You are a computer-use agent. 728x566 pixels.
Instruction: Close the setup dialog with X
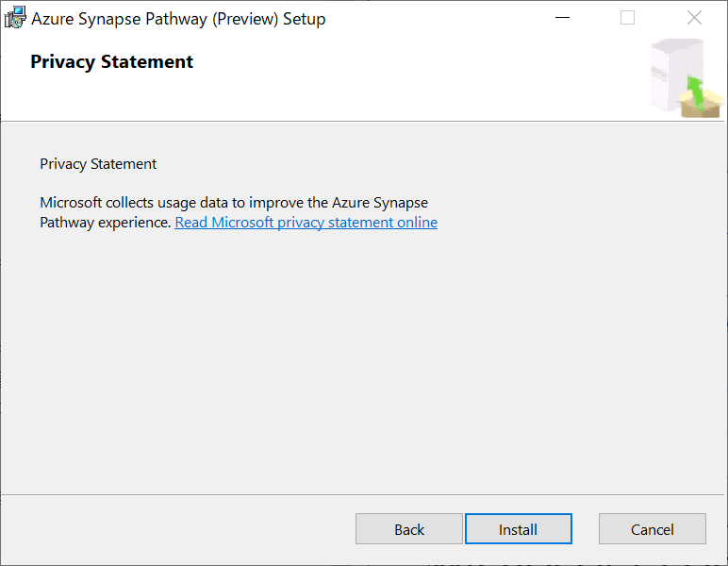[694, 18]
